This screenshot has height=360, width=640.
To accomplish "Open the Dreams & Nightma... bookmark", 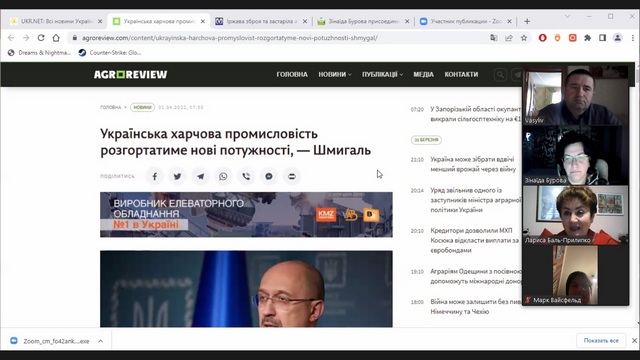I will (x=39, y=53).
